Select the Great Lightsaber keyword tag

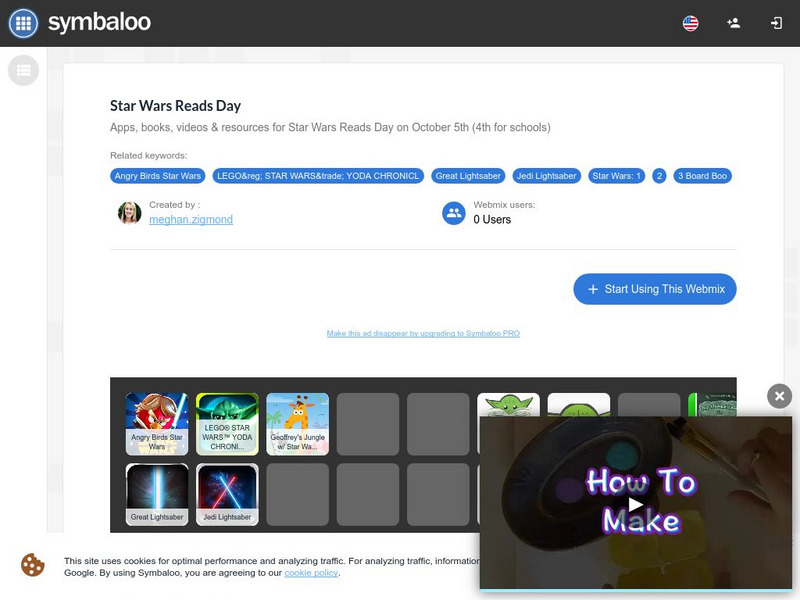(x=468, y=176)
